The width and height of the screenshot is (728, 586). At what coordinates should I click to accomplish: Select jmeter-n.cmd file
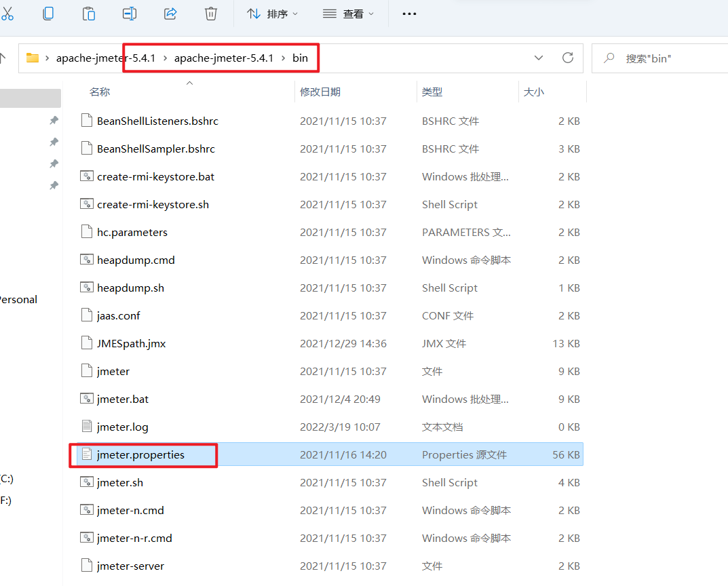130,510
